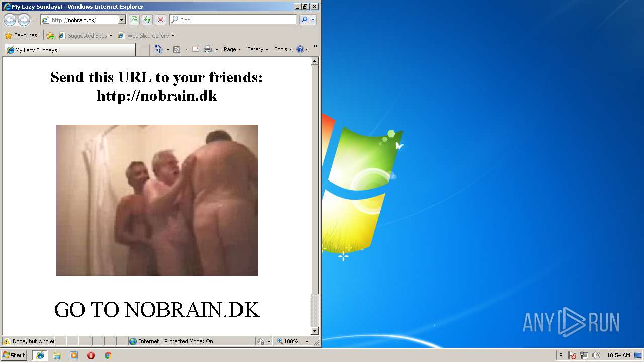Open the Safety menu
644x362 pixels.
[258, 49]
